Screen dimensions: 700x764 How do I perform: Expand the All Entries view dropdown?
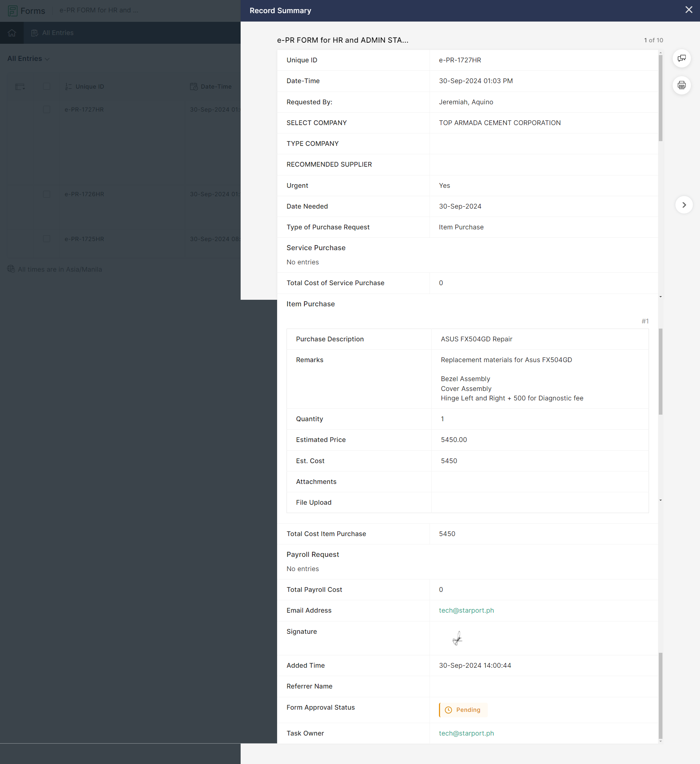point(28,59)
